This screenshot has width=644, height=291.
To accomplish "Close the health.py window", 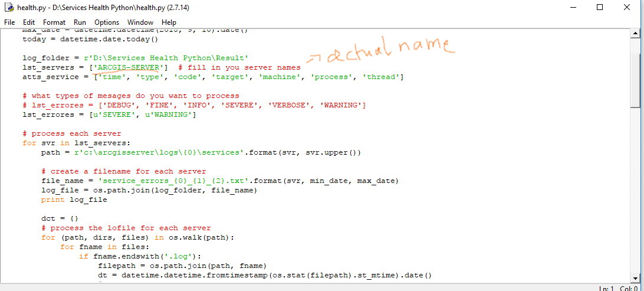I will 627,8.
